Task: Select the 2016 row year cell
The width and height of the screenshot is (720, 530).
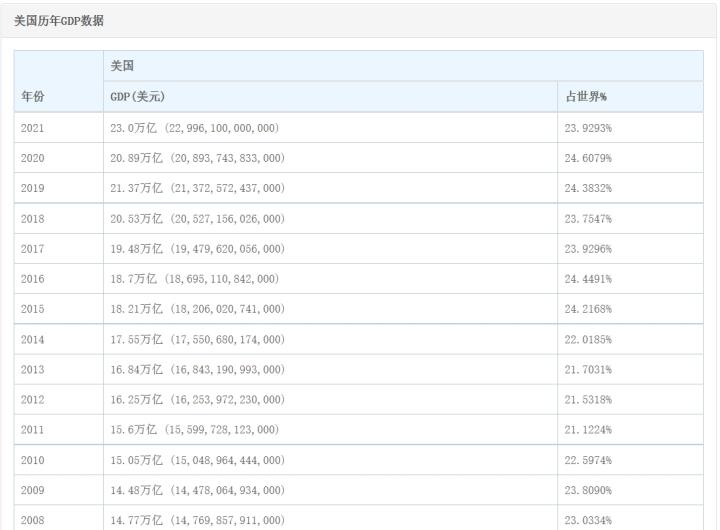Action: click(32, 279)
